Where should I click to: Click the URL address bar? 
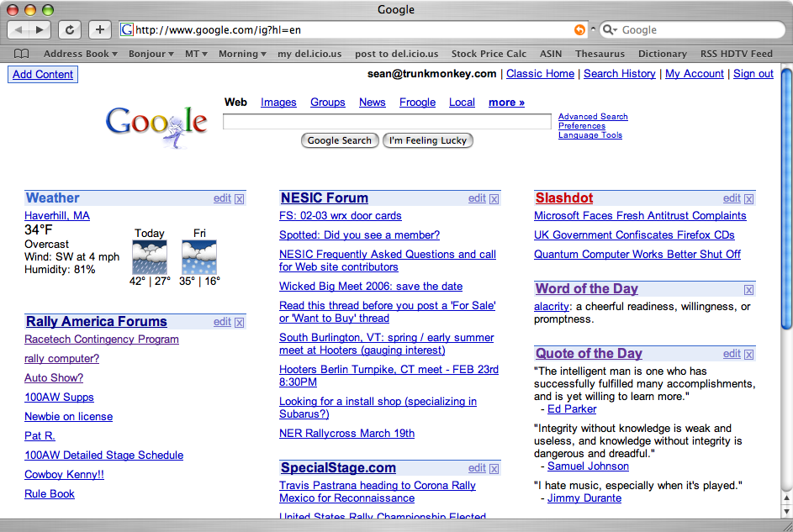(x=354, y=29)
